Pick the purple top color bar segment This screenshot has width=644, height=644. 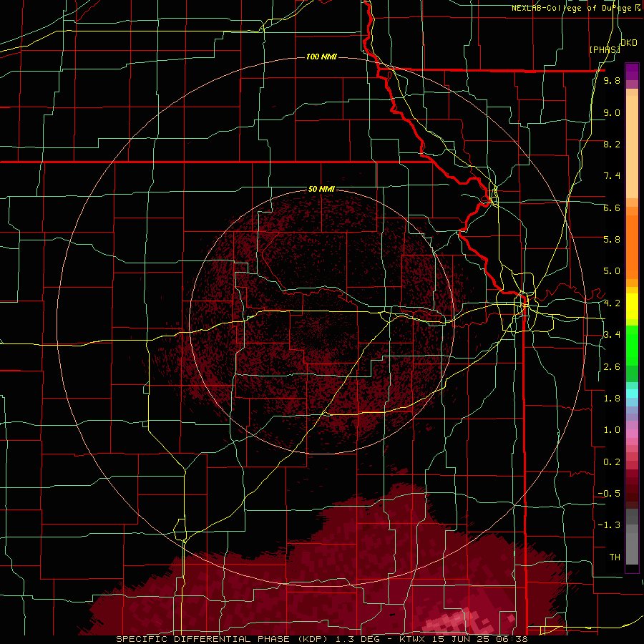point(632,72)
